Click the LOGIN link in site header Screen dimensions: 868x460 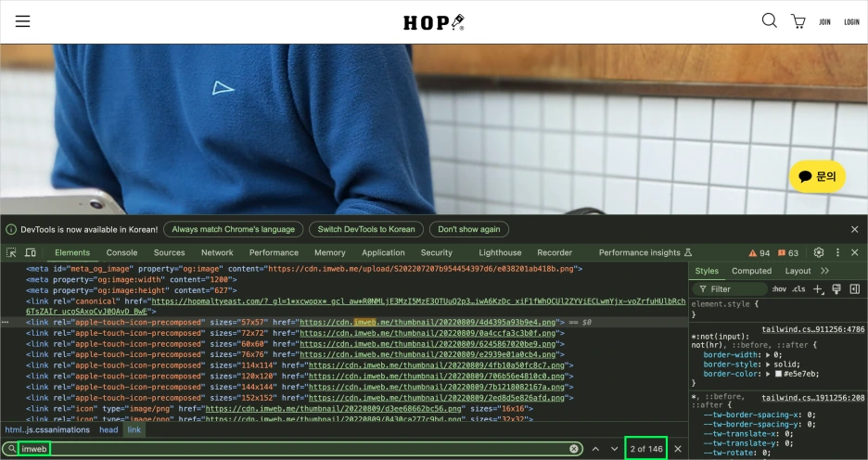tap(851, 22)
